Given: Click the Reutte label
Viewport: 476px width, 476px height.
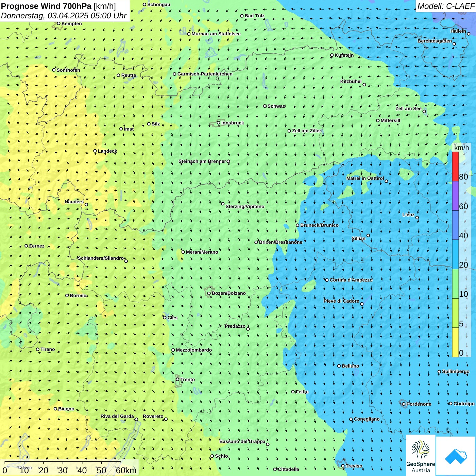Looking at the screenshot, I should (x=129, y=75).
